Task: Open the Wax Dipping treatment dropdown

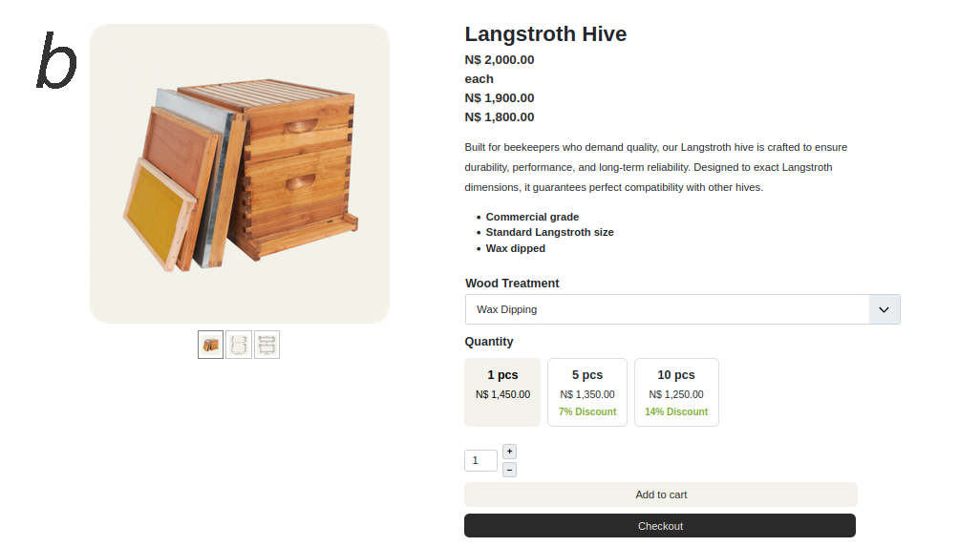Action: (x=667, y=309)
